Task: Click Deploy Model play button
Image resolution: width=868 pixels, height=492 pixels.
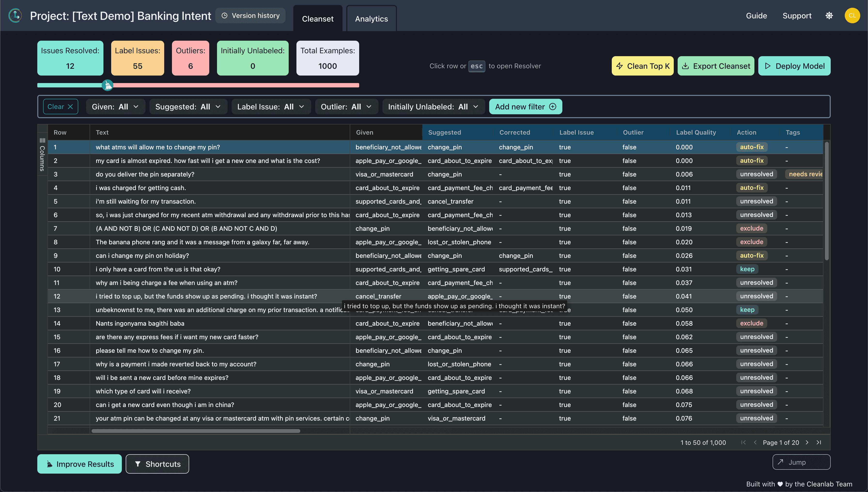Action: click(x=794, y=66)
